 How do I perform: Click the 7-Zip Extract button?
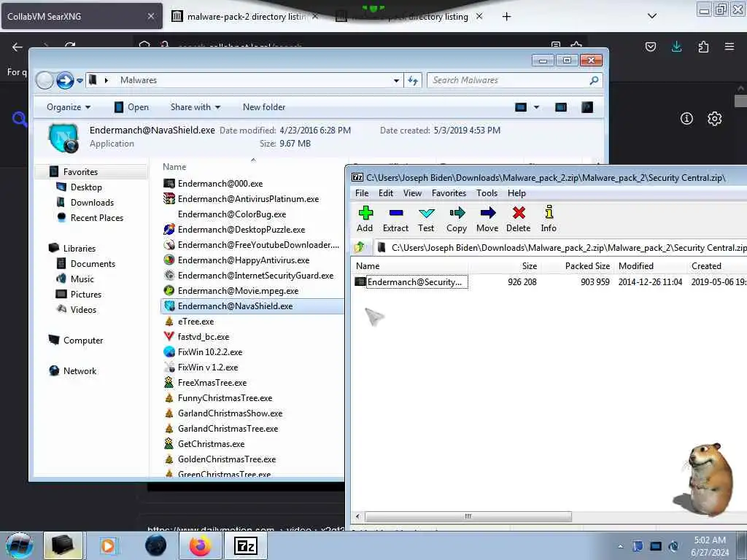pos(395,219)
